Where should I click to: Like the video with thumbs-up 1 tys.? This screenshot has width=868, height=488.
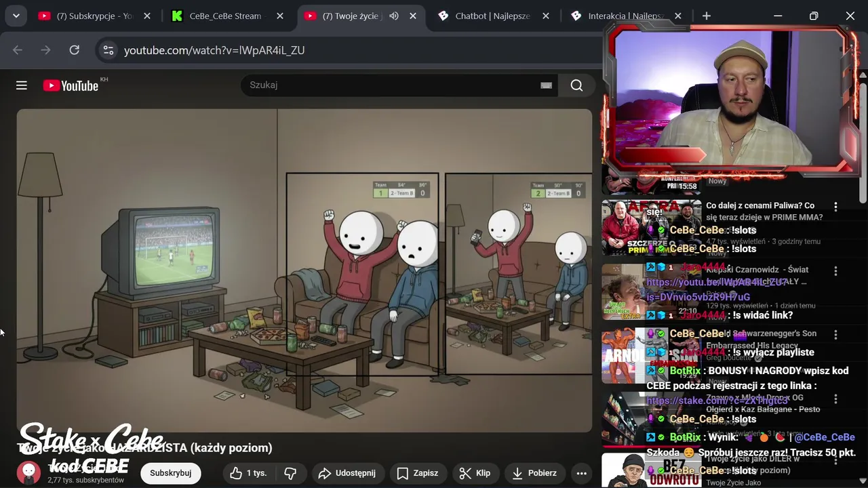point(248,473)
